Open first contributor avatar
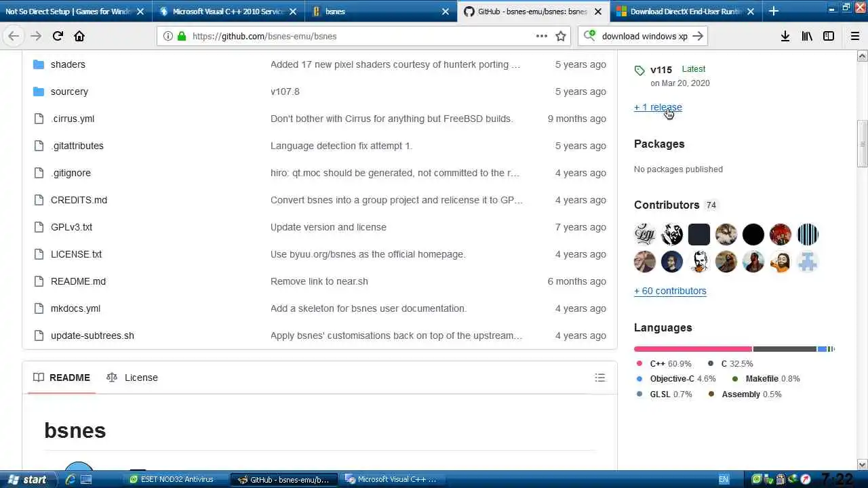The image size is (868, 488). (x=645, y=235)
